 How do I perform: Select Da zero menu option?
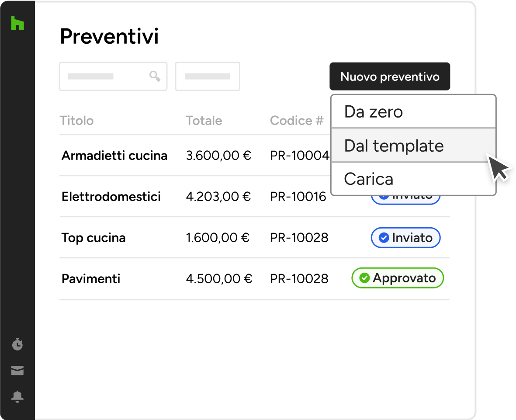pos(413,111)
